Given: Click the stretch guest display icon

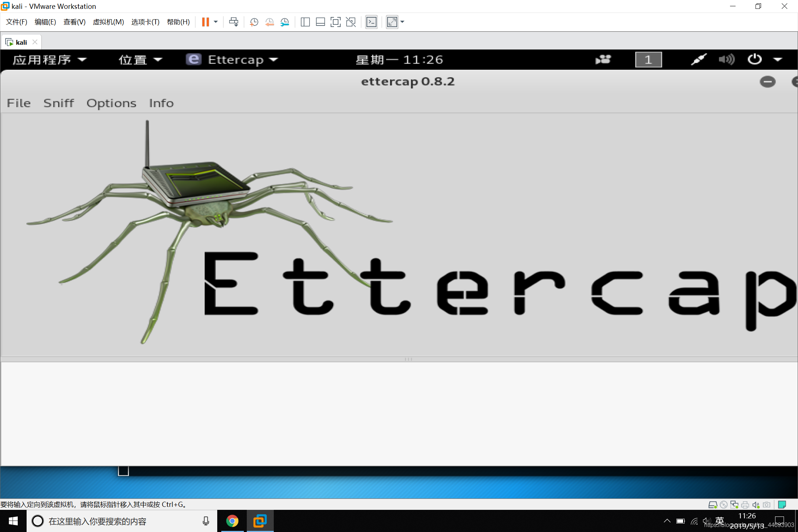Looking at the screenshot, I should click(x=392, y=22).
